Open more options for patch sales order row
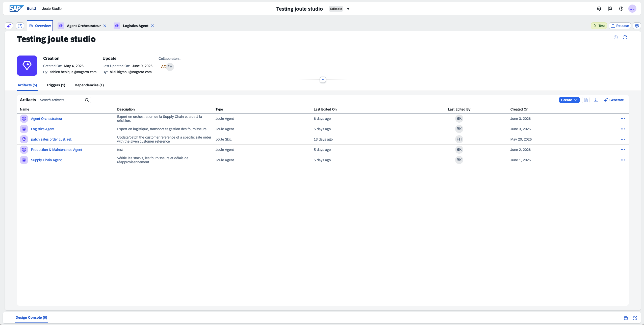The image size is (644, 325). click(x=623, y=139)
